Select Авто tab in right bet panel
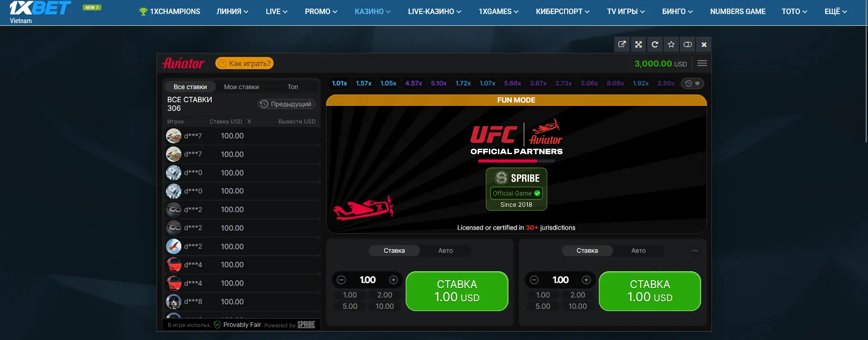 click(639, 250)
